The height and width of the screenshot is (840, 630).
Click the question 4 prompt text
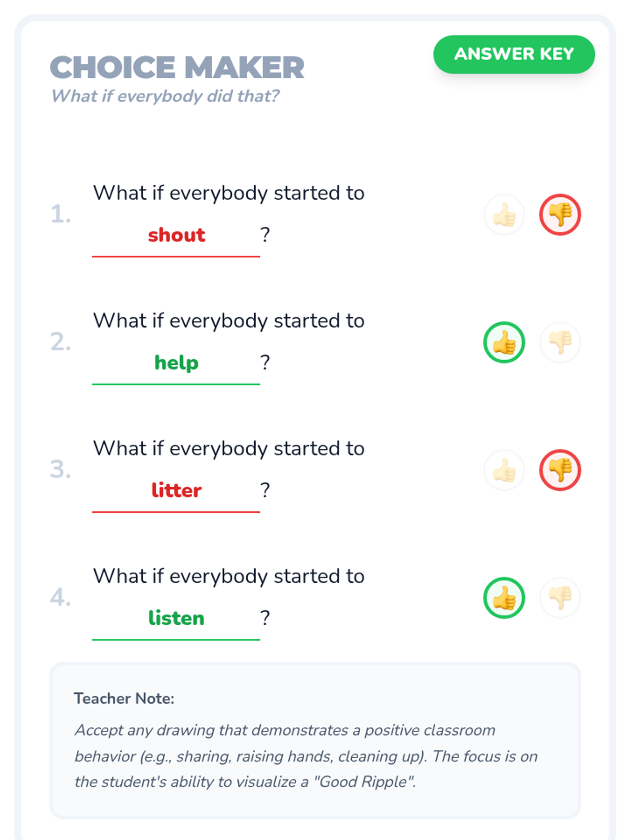click(229, 576)
